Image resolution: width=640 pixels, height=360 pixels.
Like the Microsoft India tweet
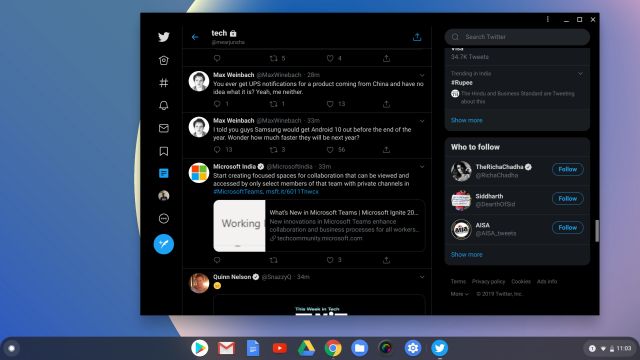(330, 260)
